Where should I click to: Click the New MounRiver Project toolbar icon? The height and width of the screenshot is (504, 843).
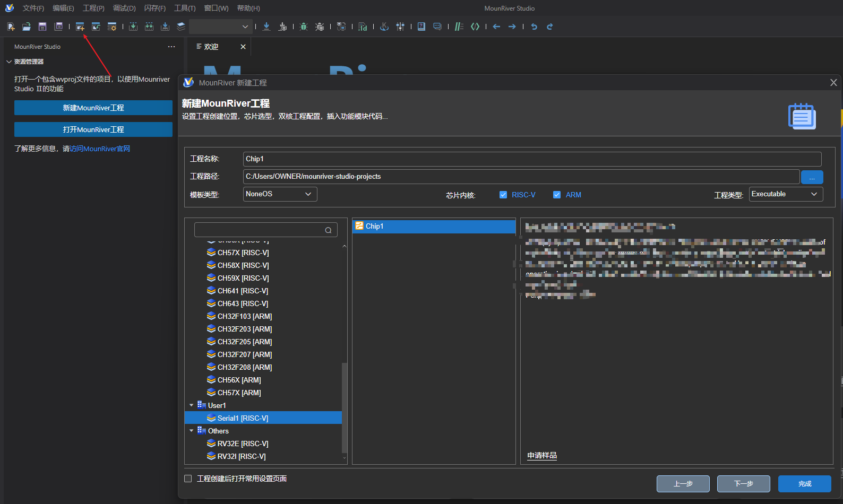pyautogui.click(x=80, y=27)
